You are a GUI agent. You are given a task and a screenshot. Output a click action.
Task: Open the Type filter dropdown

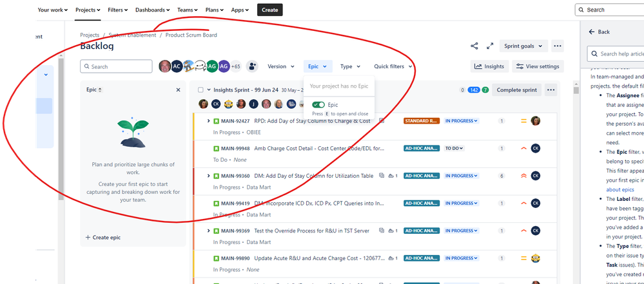click(x=350, y=66)
